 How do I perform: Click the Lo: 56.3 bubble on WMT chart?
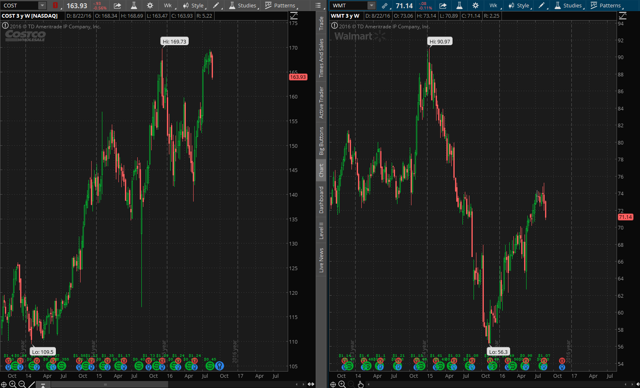[x=498, y=352]
